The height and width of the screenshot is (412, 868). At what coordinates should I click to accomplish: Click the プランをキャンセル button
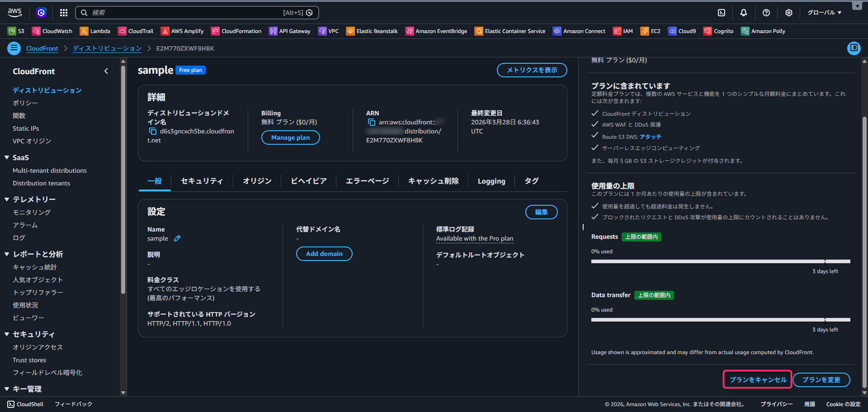click(758, 379)
